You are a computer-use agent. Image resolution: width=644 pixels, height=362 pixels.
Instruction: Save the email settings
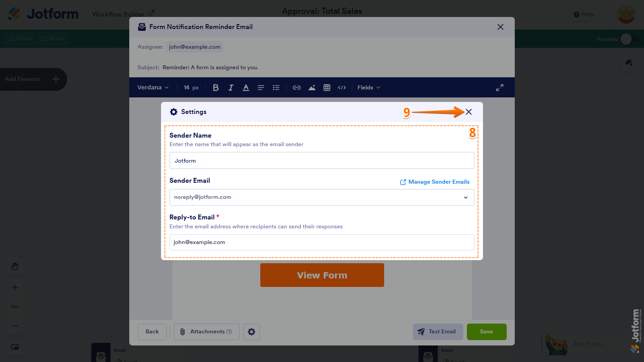coord(487,332)
